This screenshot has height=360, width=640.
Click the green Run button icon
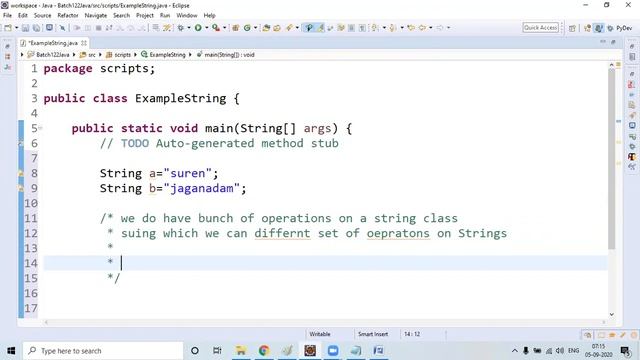point(198,28)
